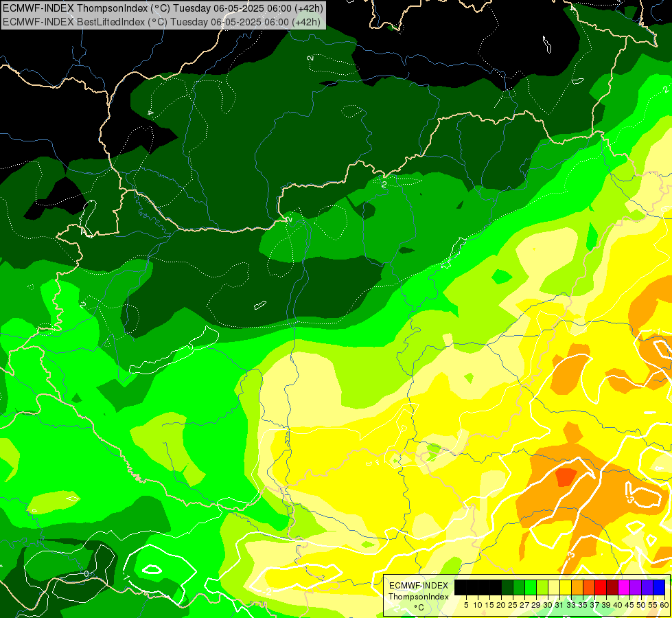Click the red-orange hotspot patch on the map

pyautogui.click(x=566, y=477)
